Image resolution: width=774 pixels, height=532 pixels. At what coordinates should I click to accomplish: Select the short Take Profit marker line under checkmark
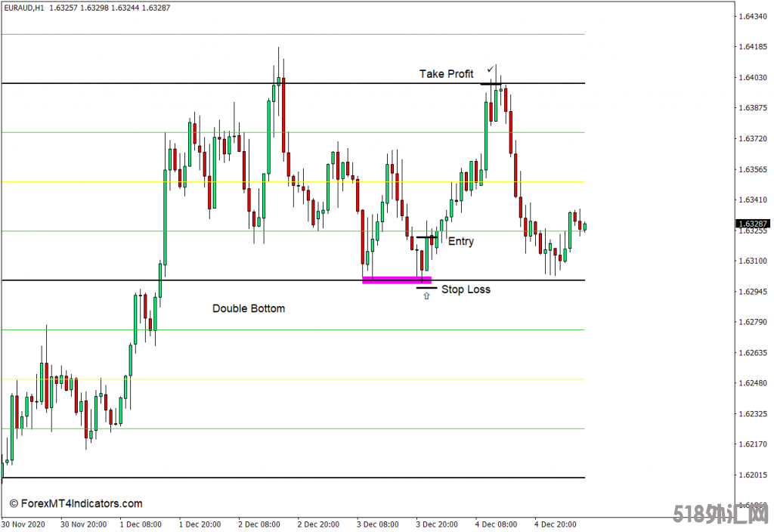[x=491, y=84]
